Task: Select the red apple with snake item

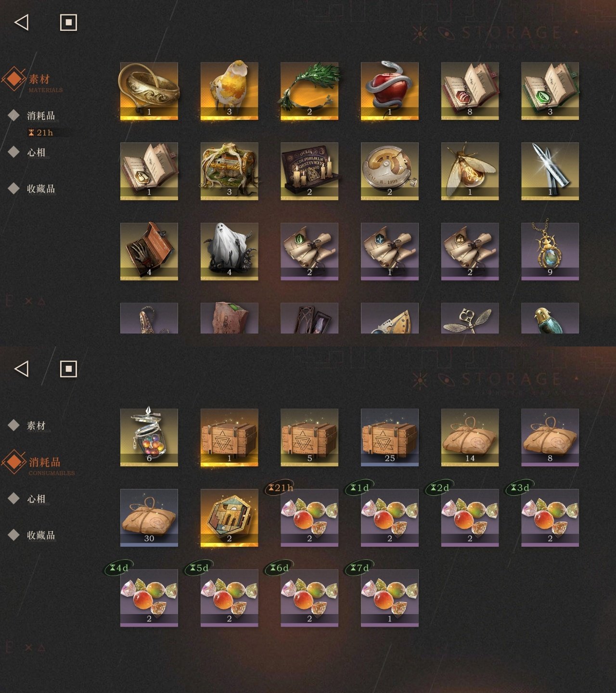Action: tap(390, 91)
